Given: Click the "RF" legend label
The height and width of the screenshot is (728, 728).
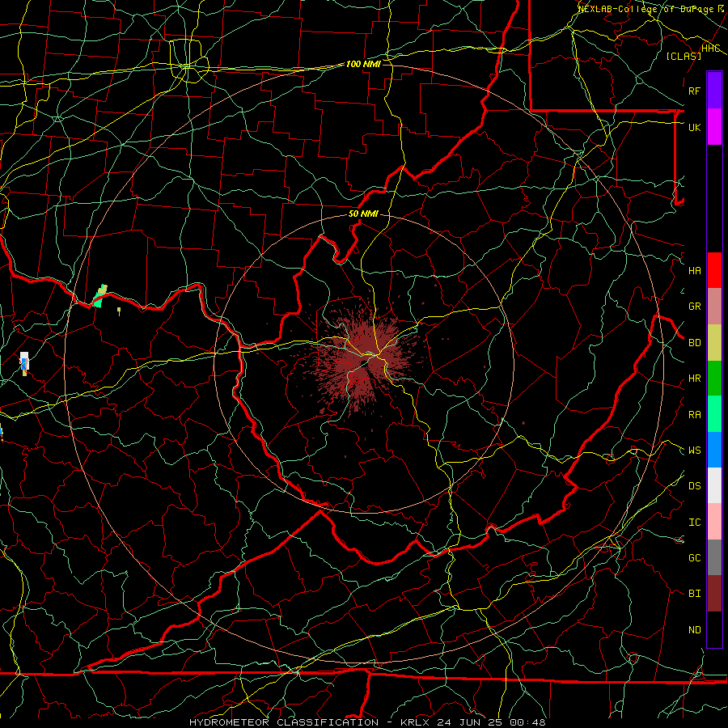Looking at the screenshot, I should [694, 91].
